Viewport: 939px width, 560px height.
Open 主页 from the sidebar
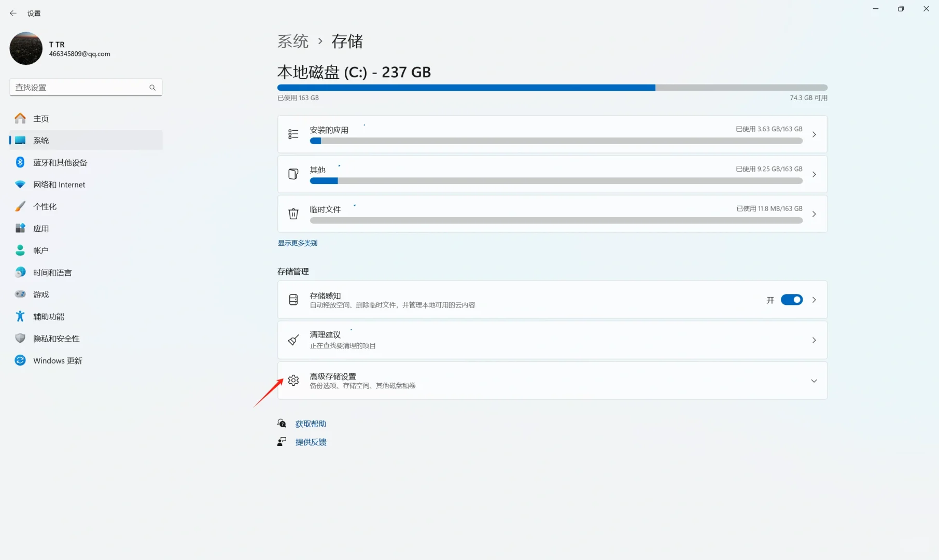coord(43,118)
